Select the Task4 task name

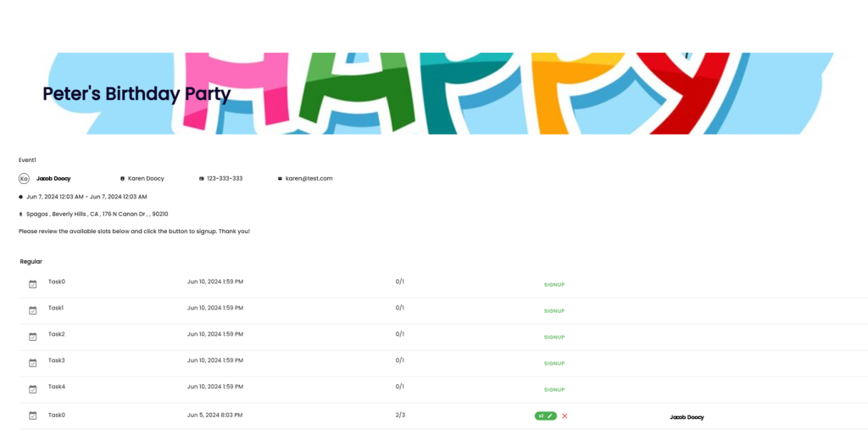pos(57,387)
